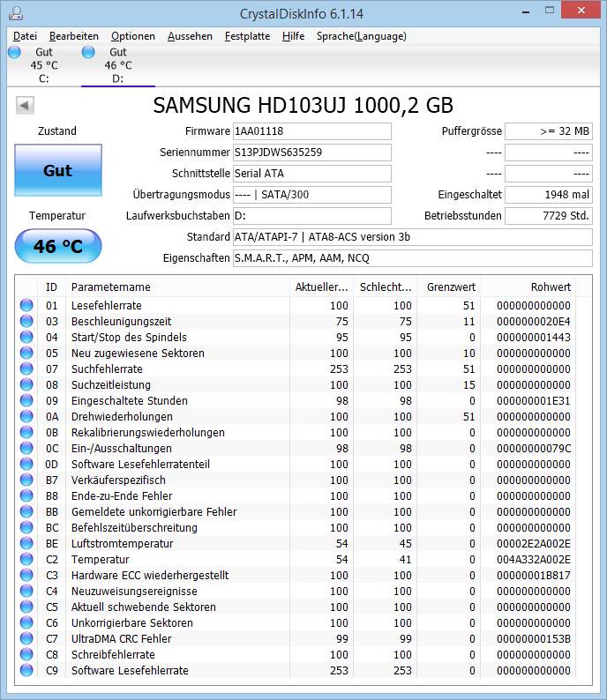The width and height of the screenshot is (607, 700).
Task: Open the Festplatte menu
Action: click(x=247, y=36)
